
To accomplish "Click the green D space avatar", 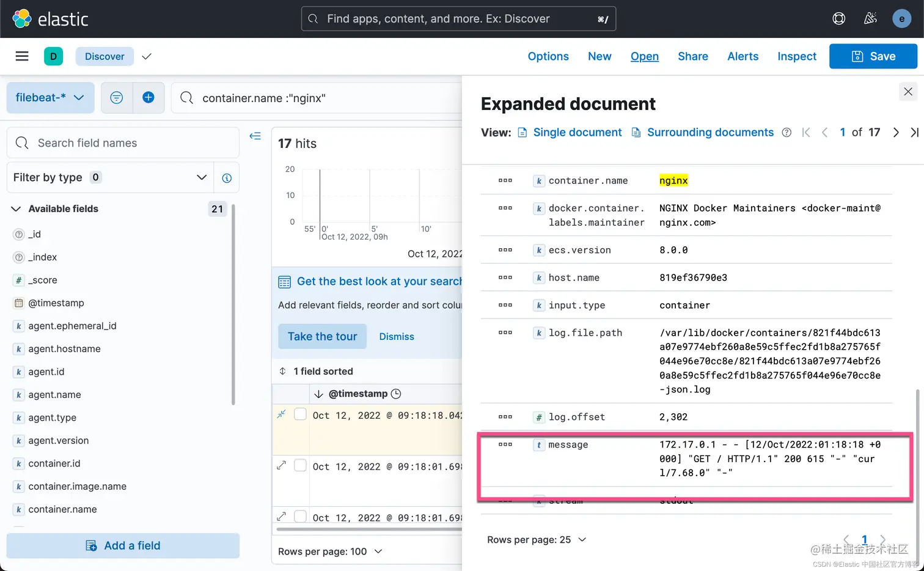I will [53, 56].
